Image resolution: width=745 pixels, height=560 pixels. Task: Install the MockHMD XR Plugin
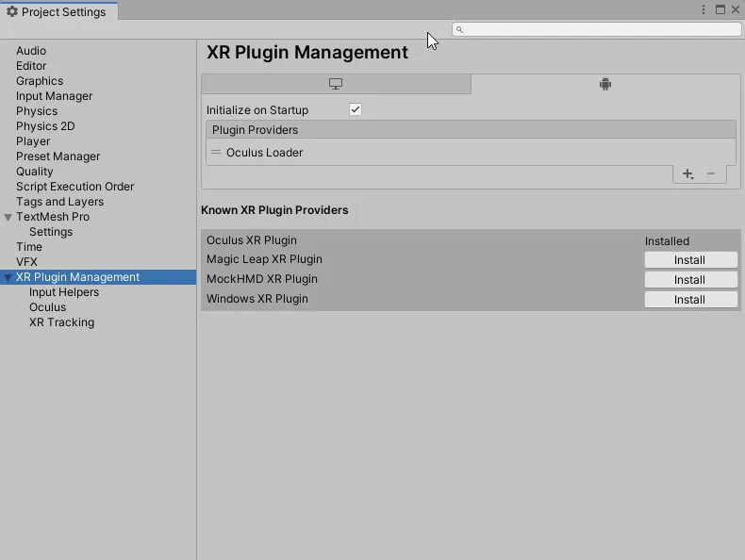point(691,280)
